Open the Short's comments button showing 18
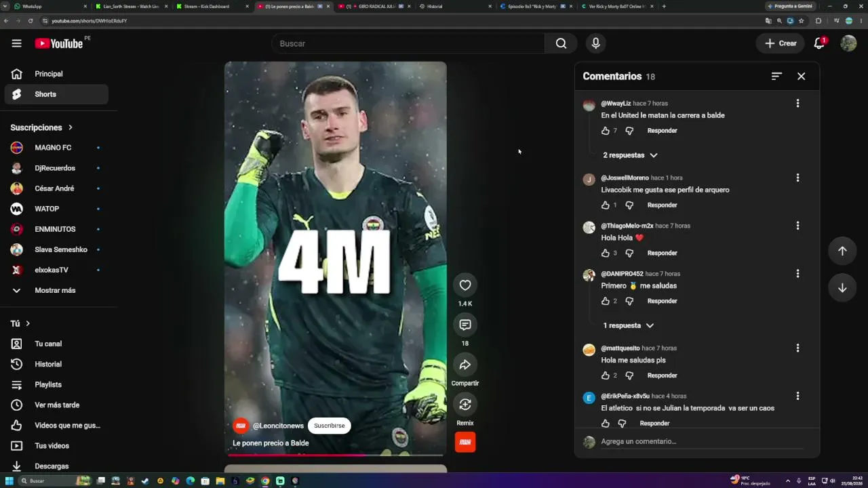868x488 pixels. click(465, 325)
